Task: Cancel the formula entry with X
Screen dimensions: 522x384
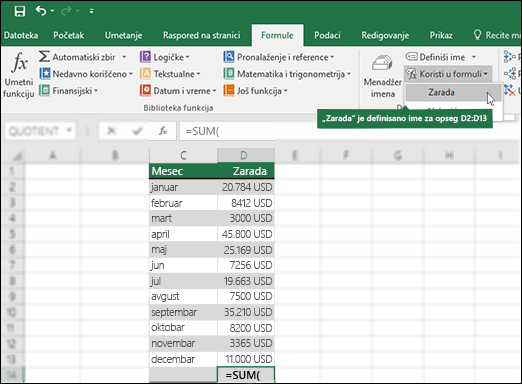Action: 111,131
